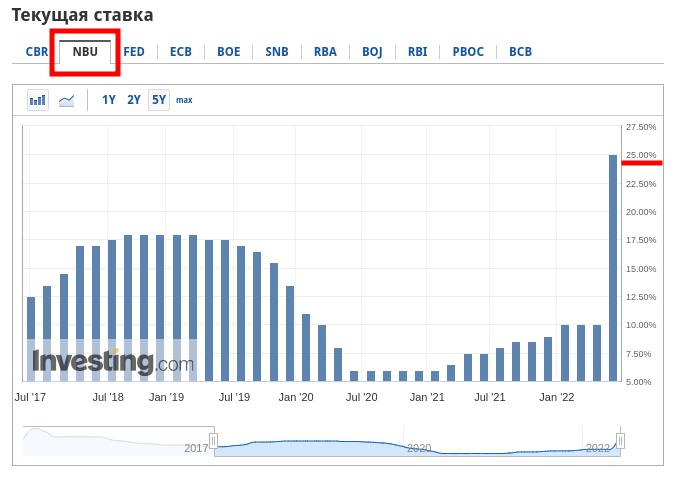The width and height of the screenshot is (678, 482).
Task: Switch to the FED tab
Action: pos(134,52)
